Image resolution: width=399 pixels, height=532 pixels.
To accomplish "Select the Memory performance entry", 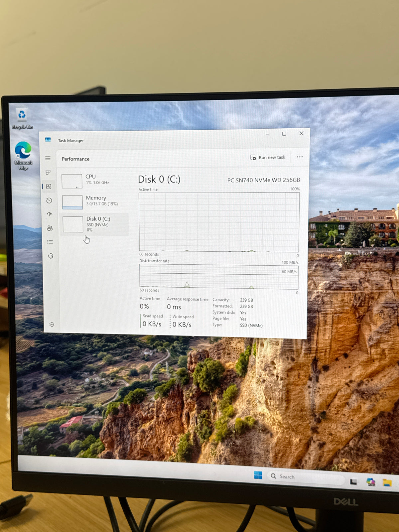I will click(94, 201).
